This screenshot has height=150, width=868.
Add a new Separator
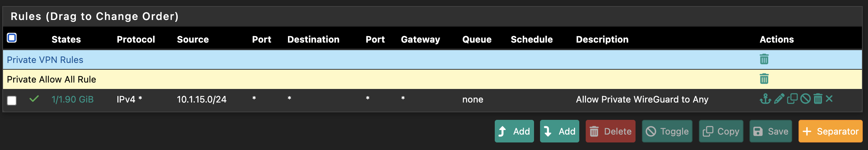[x=831, y=131]
